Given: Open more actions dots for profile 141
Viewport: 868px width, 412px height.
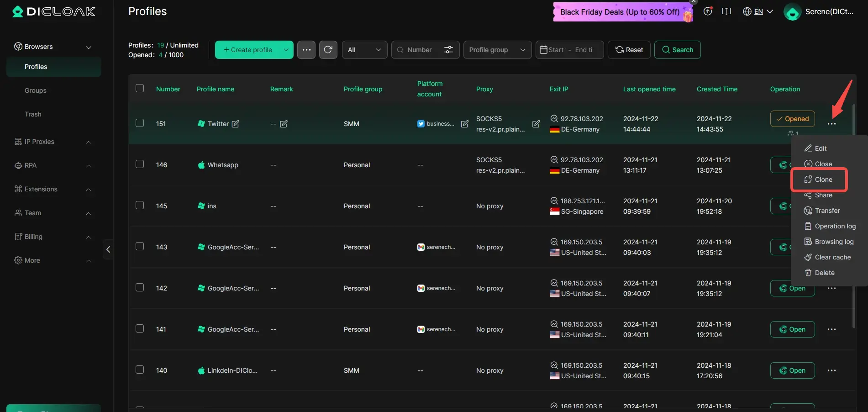Looking at the screenshot, I should 832,329.
